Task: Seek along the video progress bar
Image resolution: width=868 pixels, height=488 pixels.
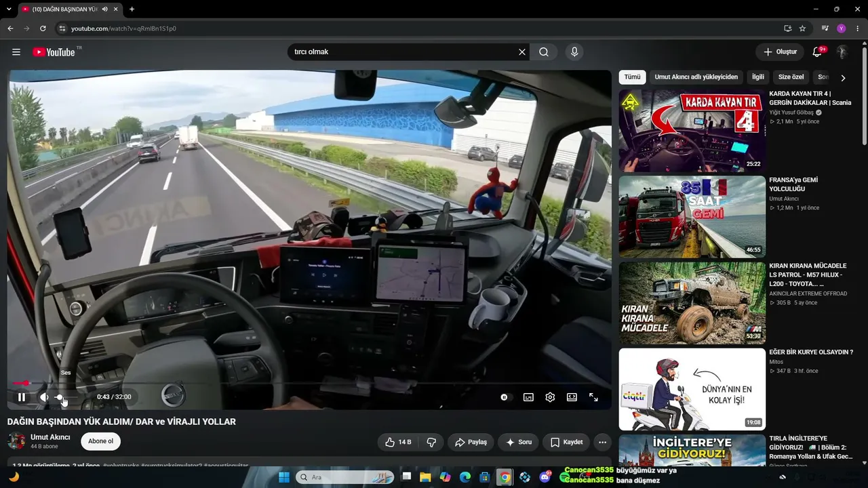Action: (x=309, y=383)
